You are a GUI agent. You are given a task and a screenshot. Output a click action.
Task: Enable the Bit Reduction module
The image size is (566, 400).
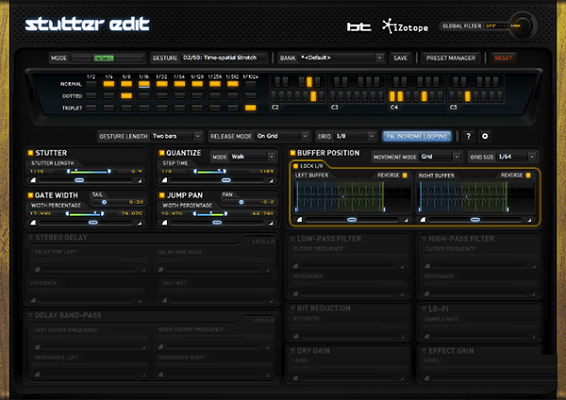[293, 308]
